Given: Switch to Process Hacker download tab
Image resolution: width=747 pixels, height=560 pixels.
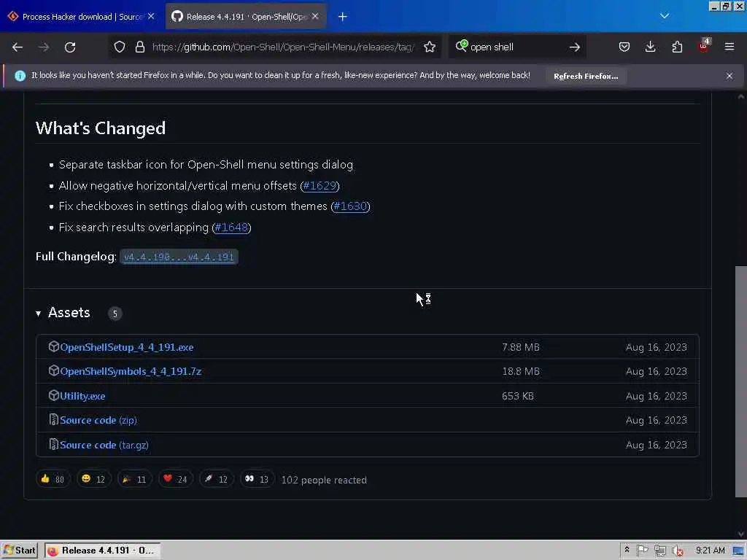Looking at the screenshot, I should pyautogui.click(x=82, y=17).
